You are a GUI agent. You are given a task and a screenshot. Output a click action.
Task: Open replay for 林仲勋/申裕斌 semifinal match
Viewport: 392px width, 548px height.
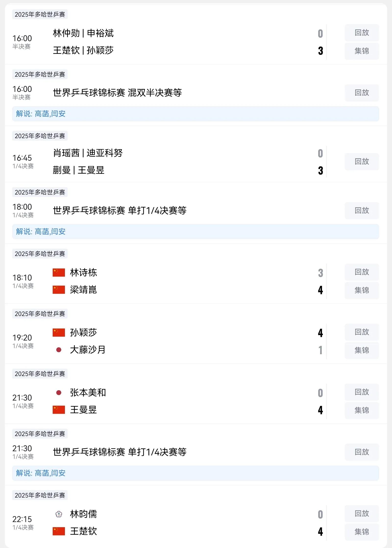[x=362, y=33]
